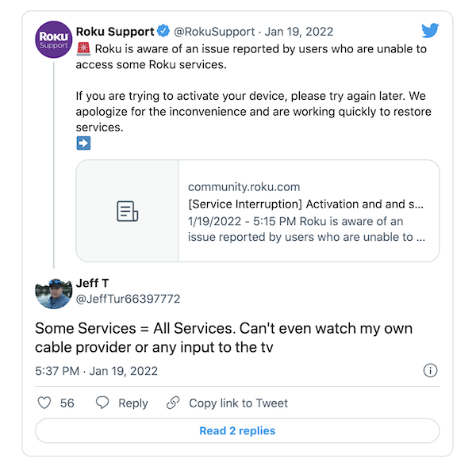Open the tweet info circle icon

click(x=430, y=370)
